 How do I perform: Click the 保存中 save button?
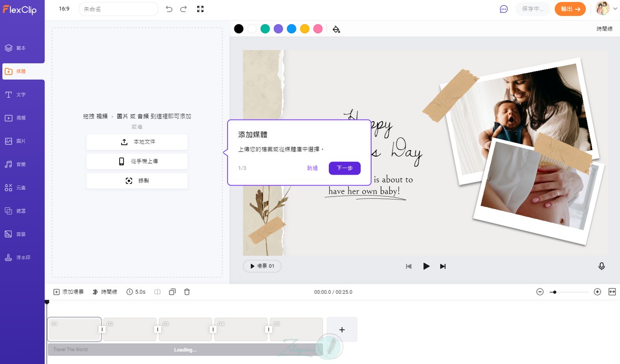(533, 9)
